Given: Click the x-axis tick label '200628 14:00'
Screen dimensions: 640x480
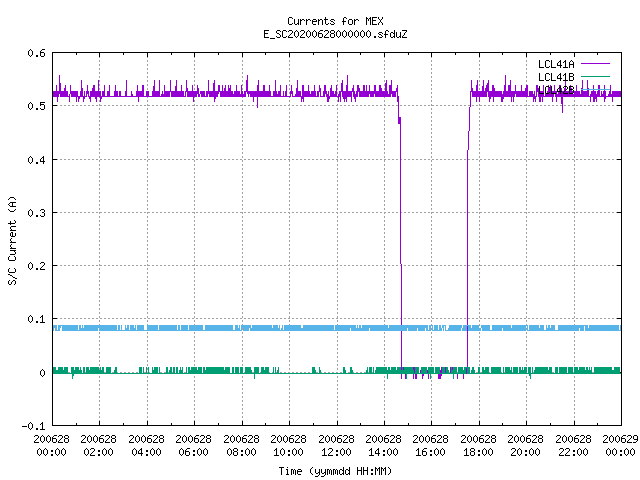Looking at the screenshot, I should (x=383, y=445).
